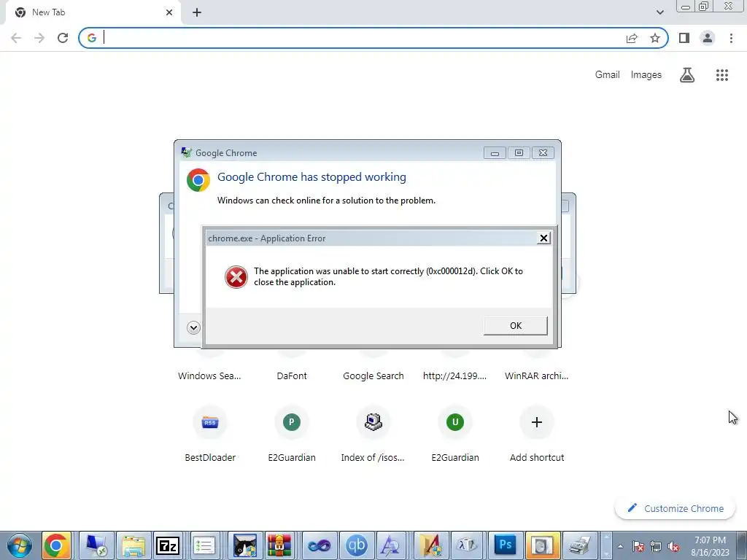This screenshot has height=560, width=747.
Task: Launch Photoshop from the taskbar
Action: tap(505, 545)
